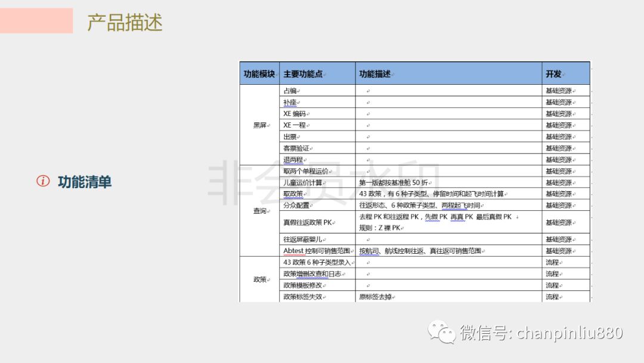Select the 政策 module cell
Screen dimensions: 644x363
(x=259, y=279)
